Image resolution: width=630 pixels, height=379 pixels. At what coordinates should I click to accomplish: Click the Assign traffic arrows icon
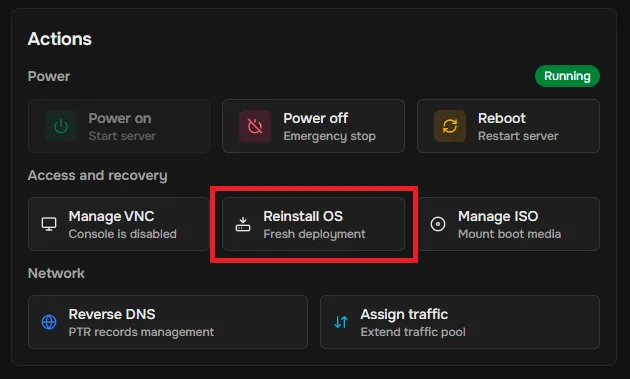(341, 322)
